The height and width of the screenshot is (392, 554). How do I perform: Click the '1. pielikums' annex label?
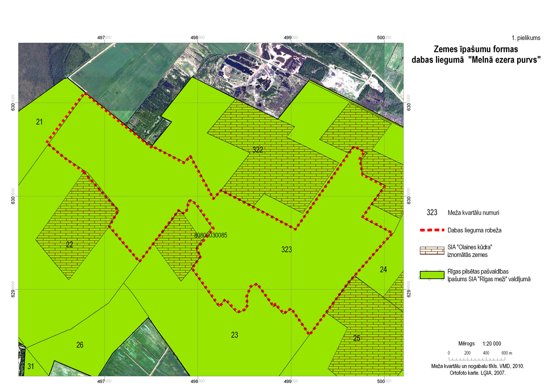click(526, 38)
